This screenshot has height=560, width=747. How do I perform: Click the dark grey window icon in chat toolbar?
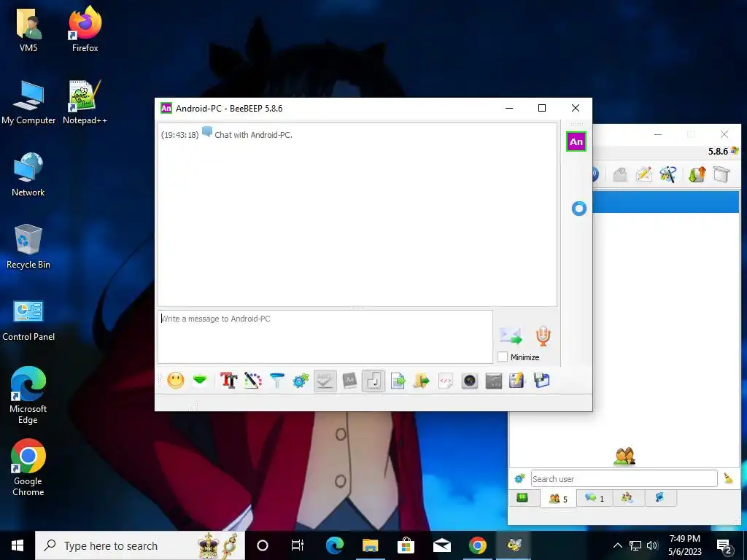point(494,381)
